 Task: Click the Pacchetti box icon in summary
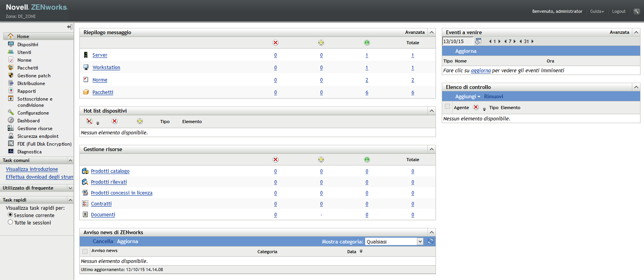click(86, 92)
